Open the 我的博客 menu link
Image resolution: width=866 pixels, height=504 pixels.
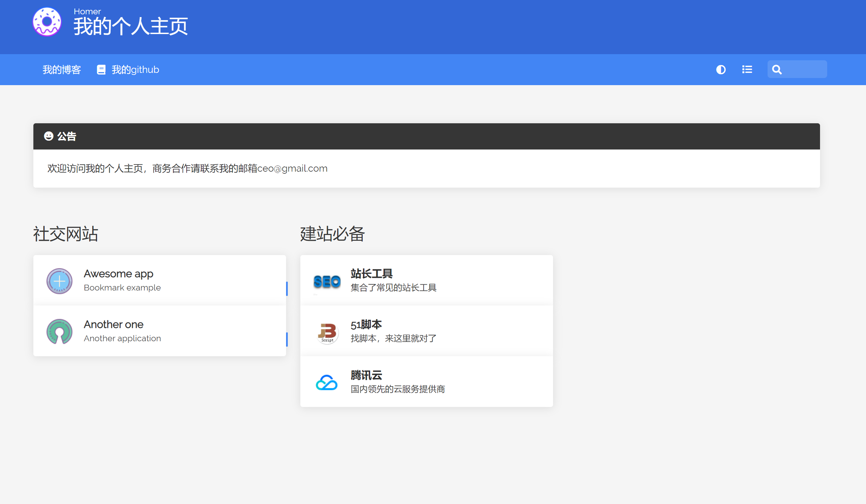(62, 69)
